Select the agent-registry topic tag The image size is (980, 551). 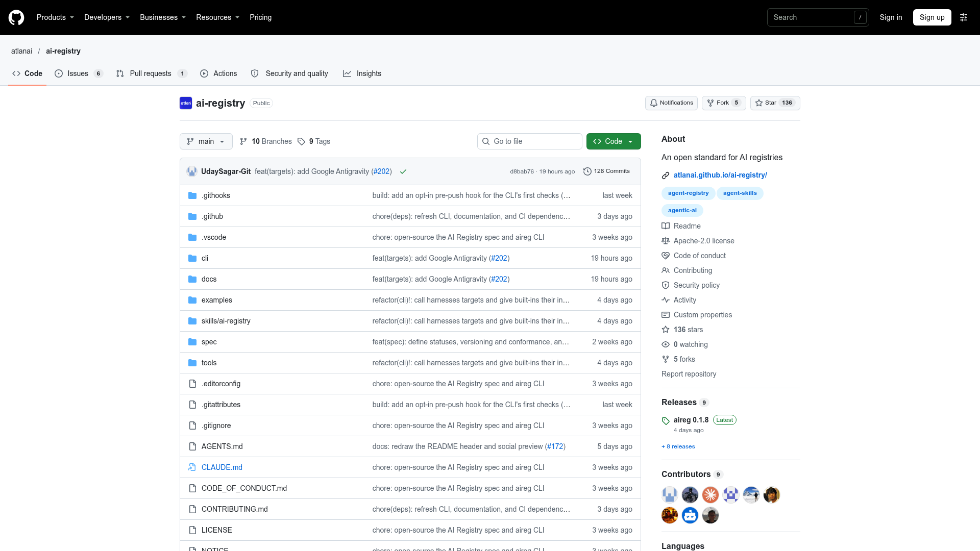tap(688, 193)
